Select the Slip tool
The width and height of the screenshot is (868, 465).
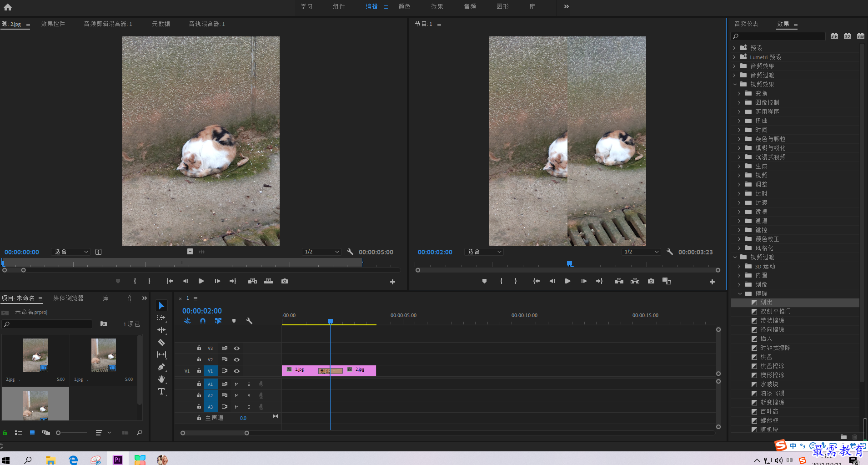[161, 354]
